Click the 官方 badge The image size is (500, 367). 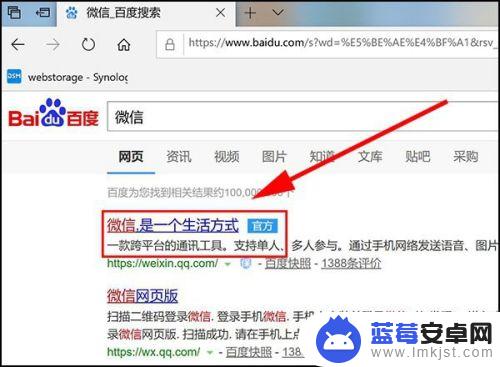pos(262,226)
